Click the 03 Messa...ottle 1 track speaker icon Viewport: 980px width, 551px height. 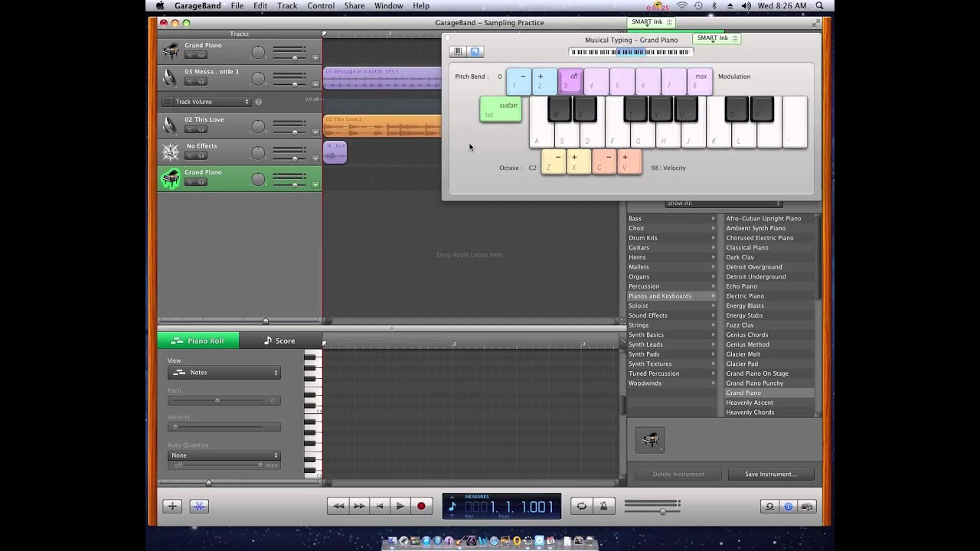point(170,77)
